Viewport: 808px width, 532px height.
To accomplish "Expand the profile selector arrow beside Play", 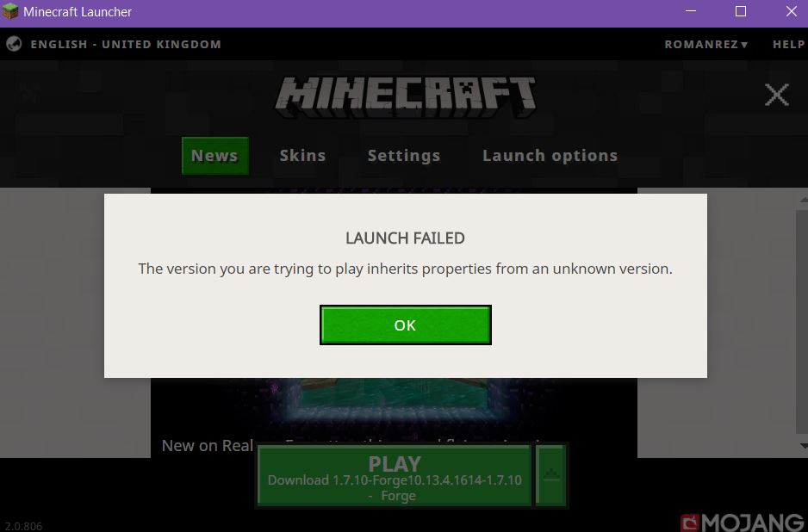I will point(551,475).
